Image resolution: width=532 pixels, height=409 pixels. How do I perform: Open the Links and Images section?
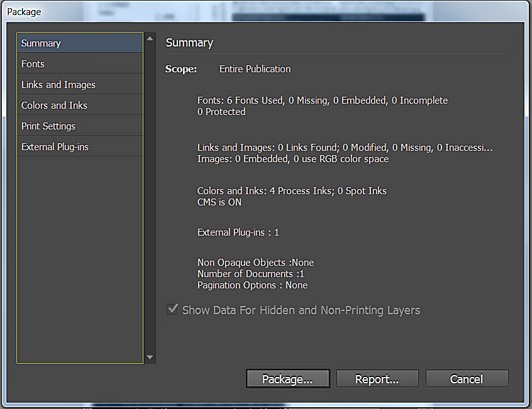80,84
